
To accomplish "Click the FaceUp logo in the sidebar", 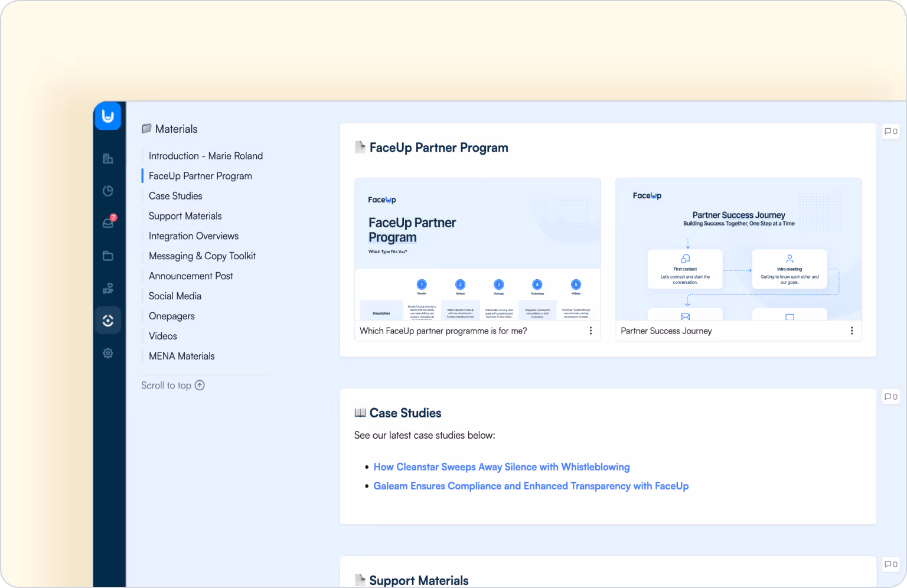I will pyautogui.click(x=107, y=116).
